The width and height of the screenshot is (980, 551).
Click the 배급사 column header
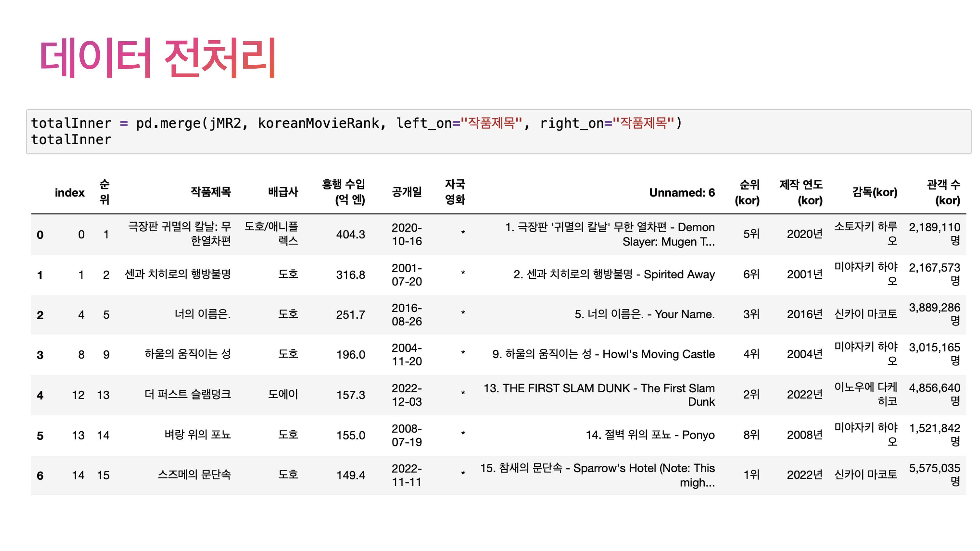coord(283,192)
